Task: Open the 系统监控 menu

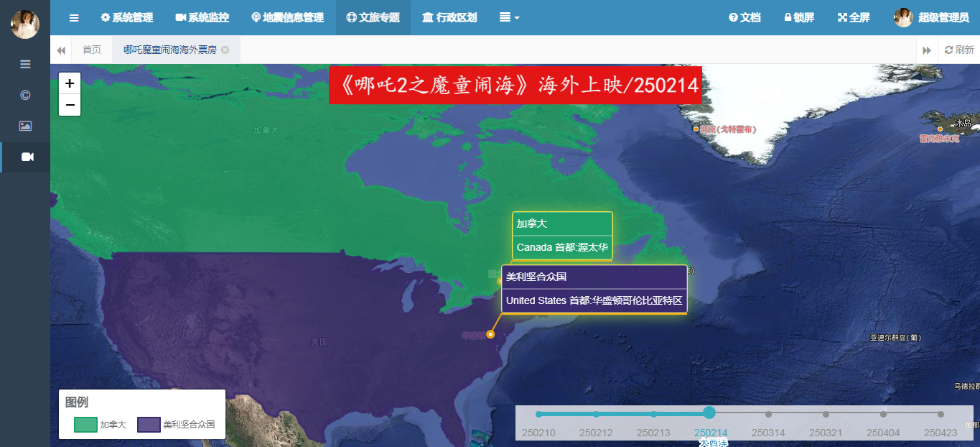Action: pos(202,18)
